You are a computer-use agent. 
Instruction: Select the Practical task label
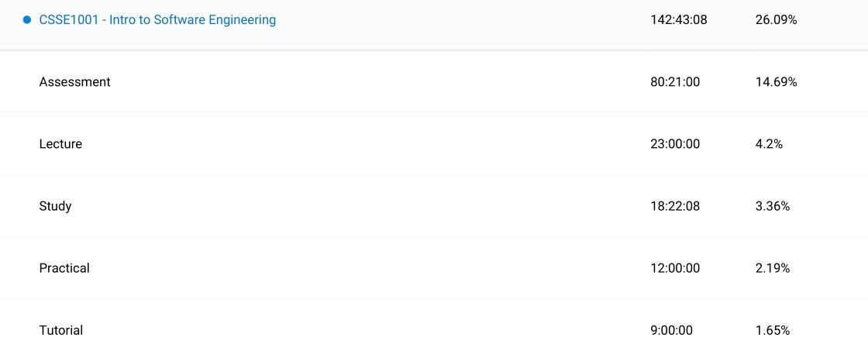[x=64, y=268]
